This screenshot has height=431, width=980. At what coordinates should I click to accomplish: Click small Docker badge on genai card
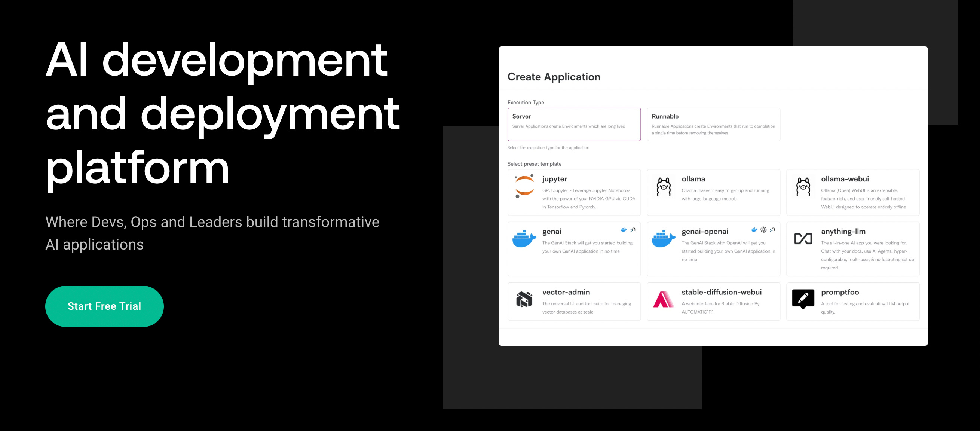point(624,230)
